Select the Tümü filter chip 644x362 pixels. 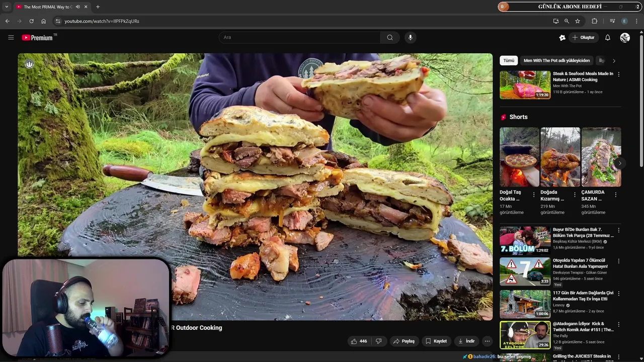509,60
